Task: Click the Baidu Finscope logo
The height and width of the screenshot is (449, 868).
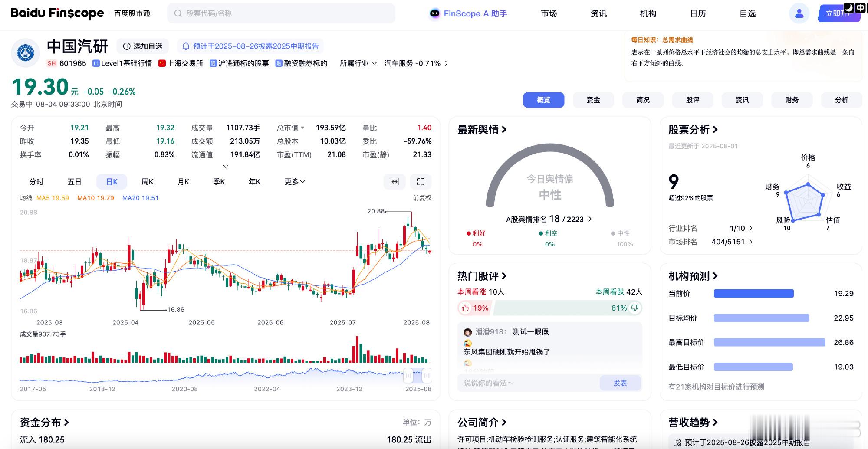Action: coord(57,13)
